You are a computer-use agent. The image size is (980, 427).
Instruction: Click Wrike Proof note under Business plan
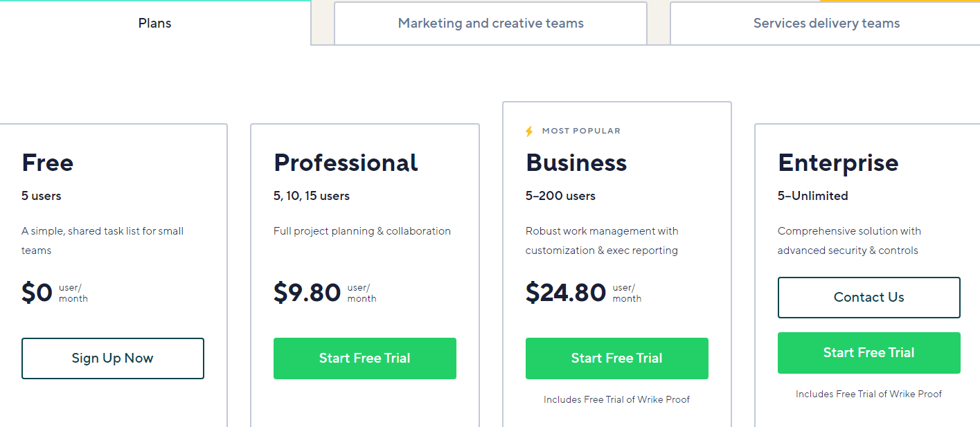pos(617,399)
